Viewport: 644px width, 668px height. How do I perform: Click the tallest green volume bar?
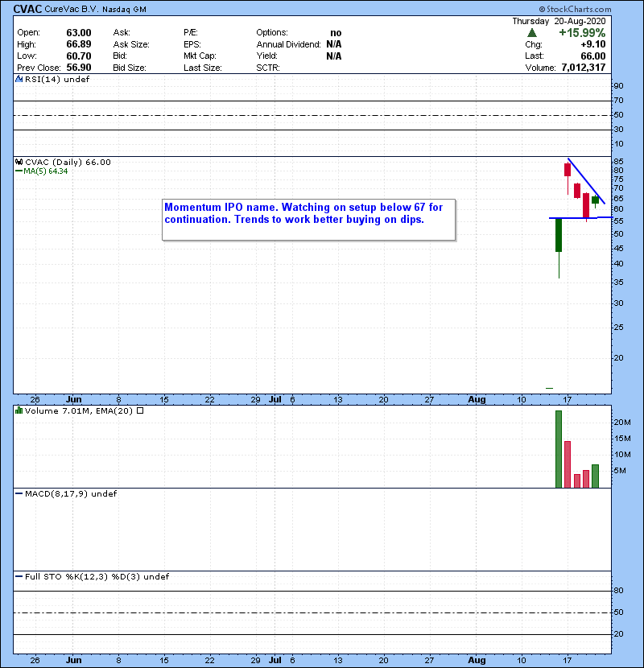coord(559,449)
